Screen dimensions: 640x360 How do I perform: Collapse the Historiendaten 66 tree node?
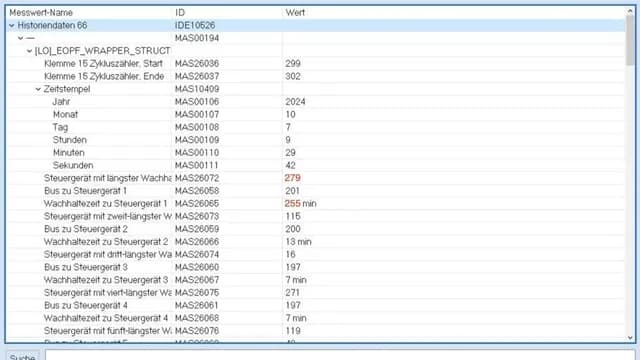(12, 25)
